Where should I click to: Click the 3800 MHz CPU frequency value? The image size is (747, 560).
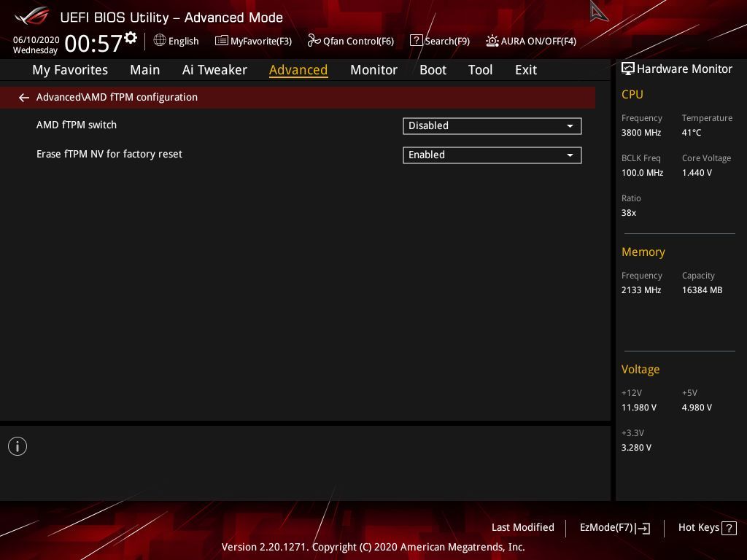(x=640, y=133)
